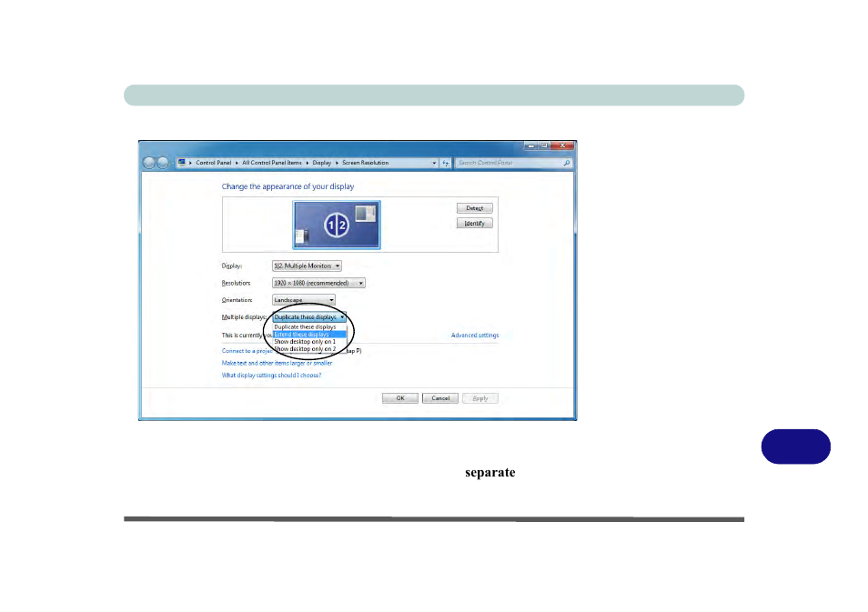
Task: Open the Display dropdown showing Multiple Monitors
Action: point(307,266)
